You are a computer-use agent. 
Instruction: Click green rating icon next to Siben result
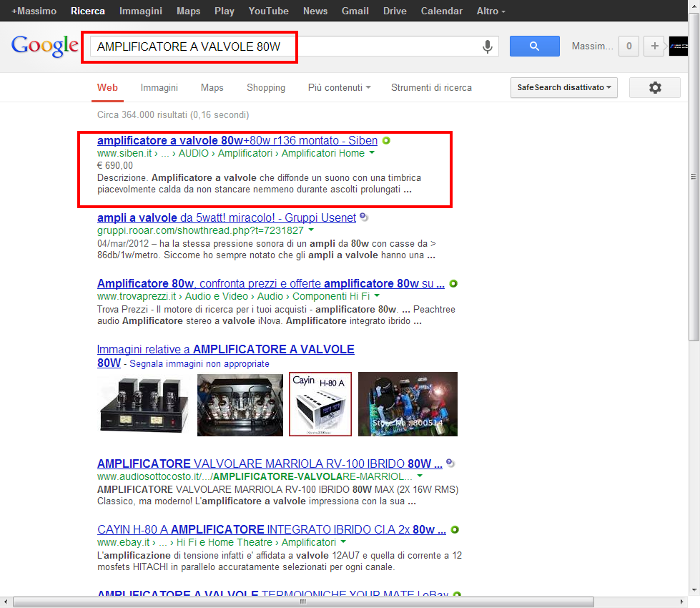(x=386, y=140)
